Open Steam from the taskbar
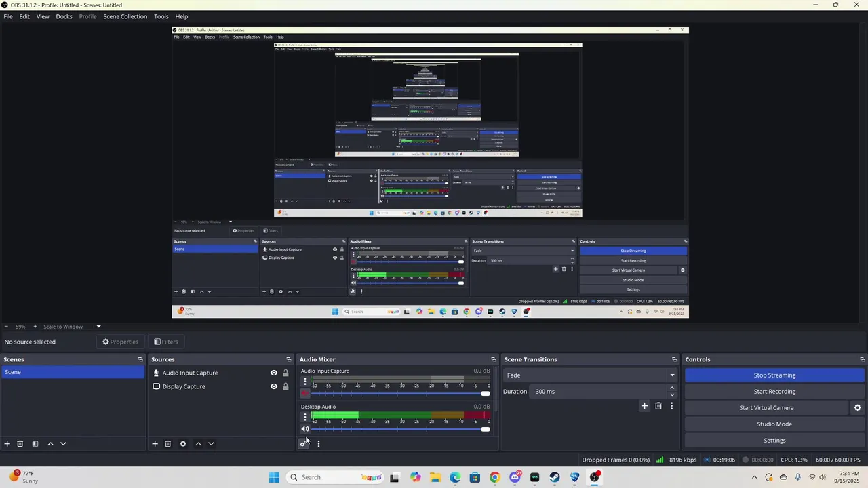868x488 pixels. point(555,477)
